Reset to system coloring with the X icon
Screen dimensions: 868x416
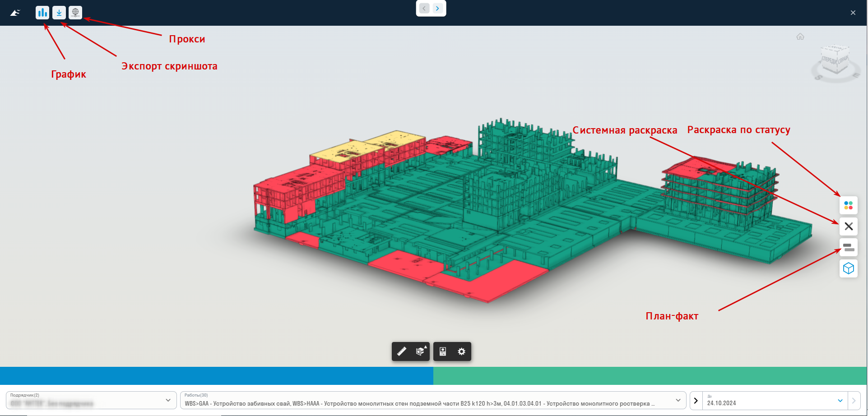849,226
